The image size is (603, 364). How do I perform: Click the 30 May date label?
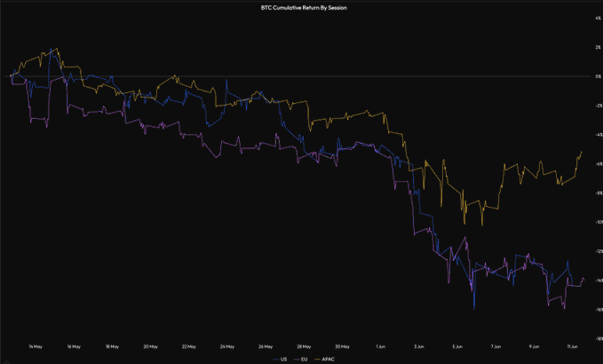point(342,347)
